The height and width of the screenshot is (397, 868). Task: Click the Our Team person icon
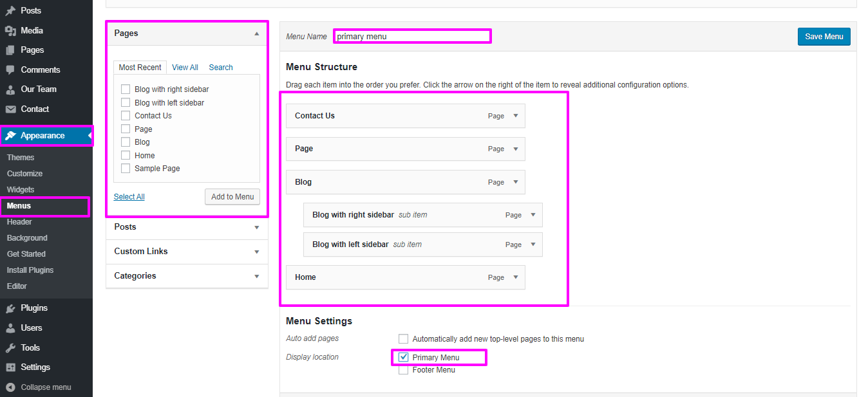coord(10,89)
